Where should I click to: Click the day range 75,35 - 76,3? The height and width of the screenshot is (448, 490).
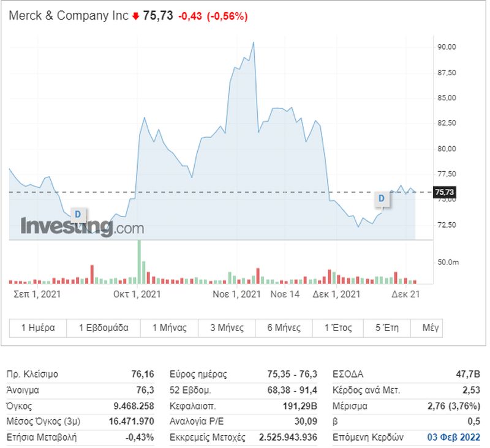point(292,374)
